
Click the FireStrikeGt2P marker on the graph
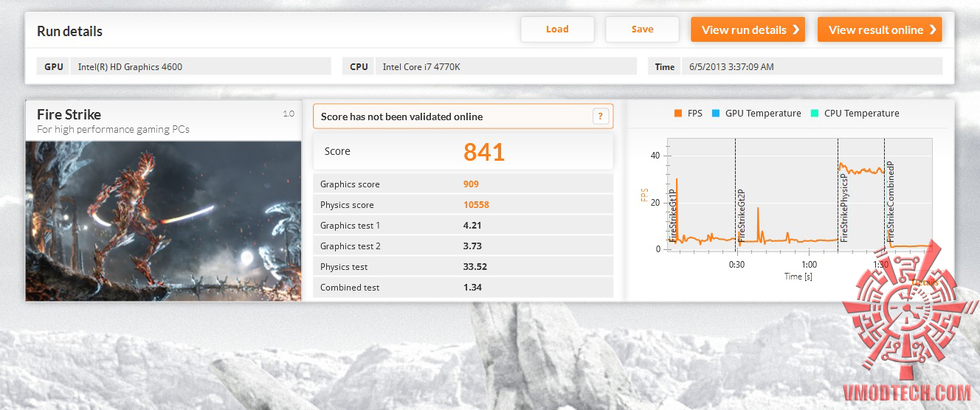point(741,216)
